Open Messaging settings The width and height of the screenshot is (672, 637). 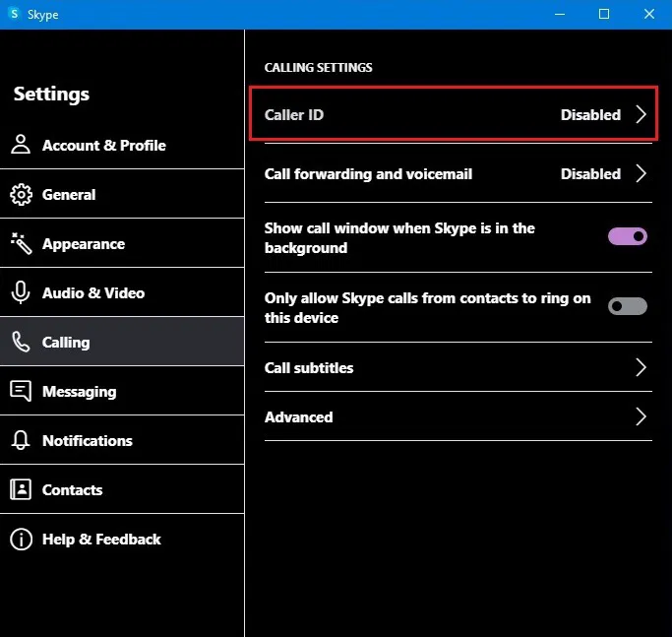pos(122,391)
